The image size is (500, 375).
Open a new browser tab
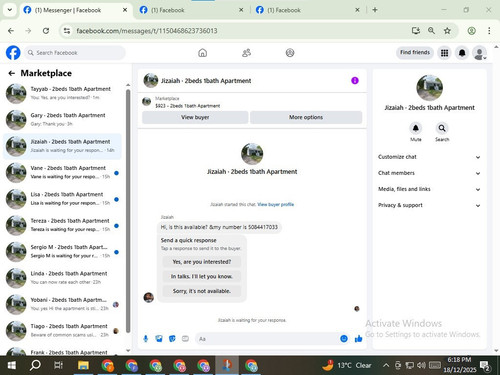375,10
